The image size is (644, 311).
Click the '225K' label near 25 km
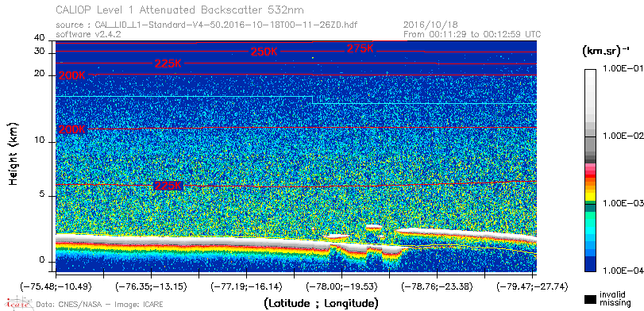[168, 63]
